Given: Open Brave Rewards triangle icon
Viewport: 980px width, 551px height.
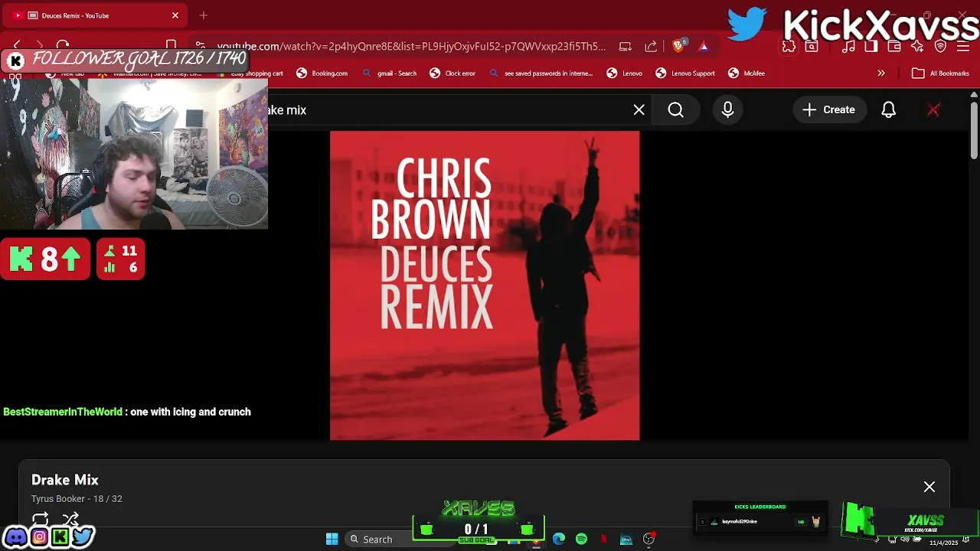Looking at the screenshot, I should click(x=704, y=47).
